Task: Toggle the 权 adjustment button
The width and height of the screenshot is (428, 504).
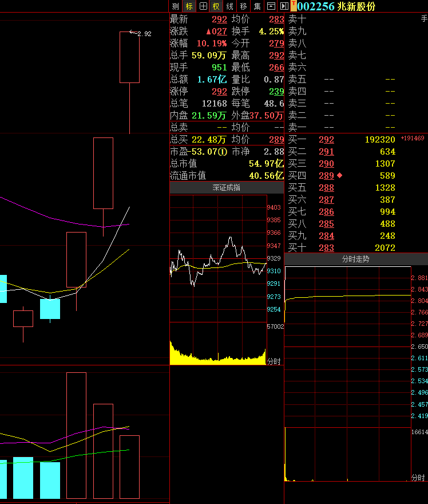Action: 216,6
